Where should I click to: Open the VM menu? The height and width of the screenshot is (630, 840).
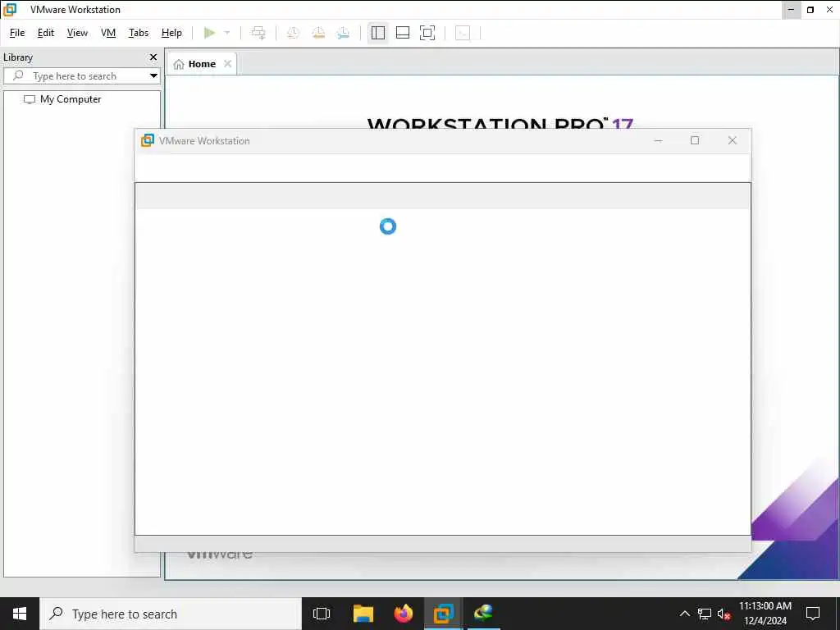click(108, 33)
